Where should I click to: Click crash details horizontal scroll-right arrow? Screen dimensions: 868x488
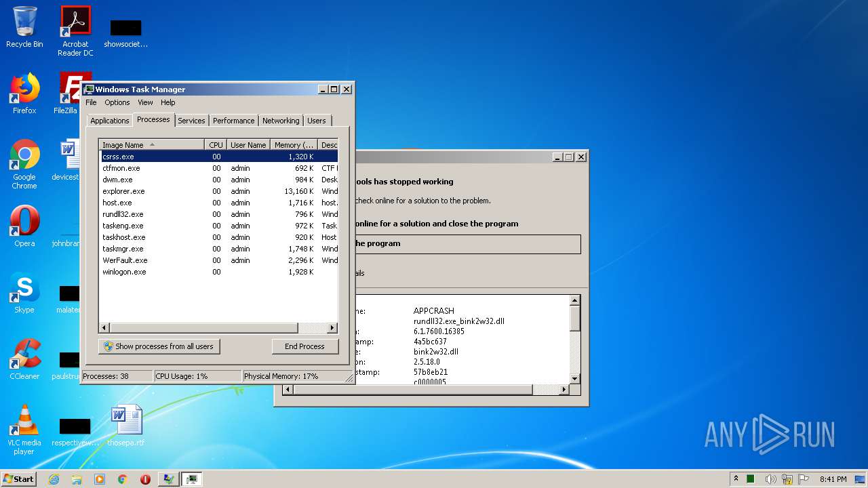pyautogui.click(x=564, y=390)
